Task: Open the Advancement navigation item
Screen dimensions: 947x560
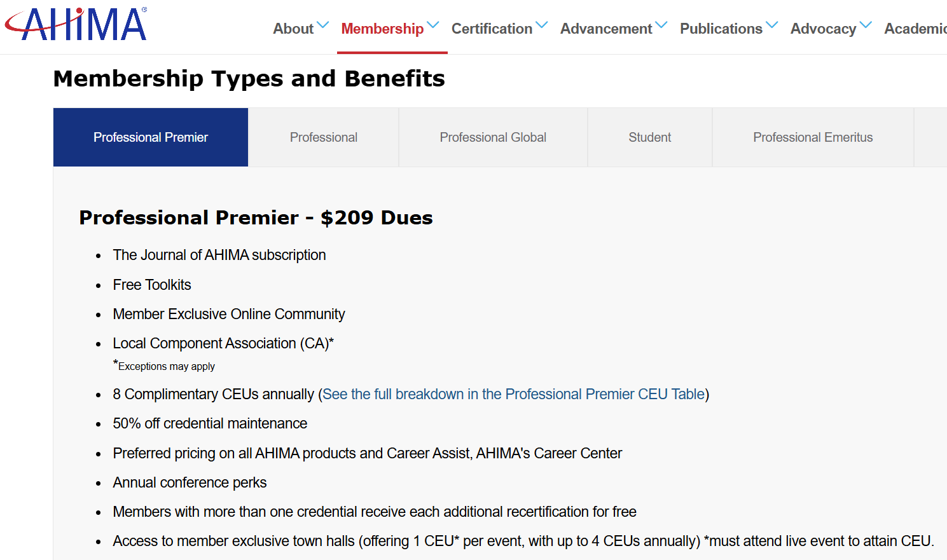Action: tap(605, 29)
